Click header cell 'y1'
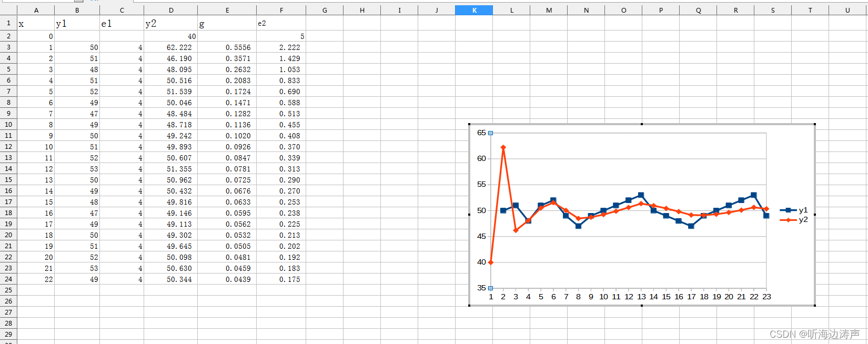The height and width of the screenshot is (344, 868). tap(77, 23)
